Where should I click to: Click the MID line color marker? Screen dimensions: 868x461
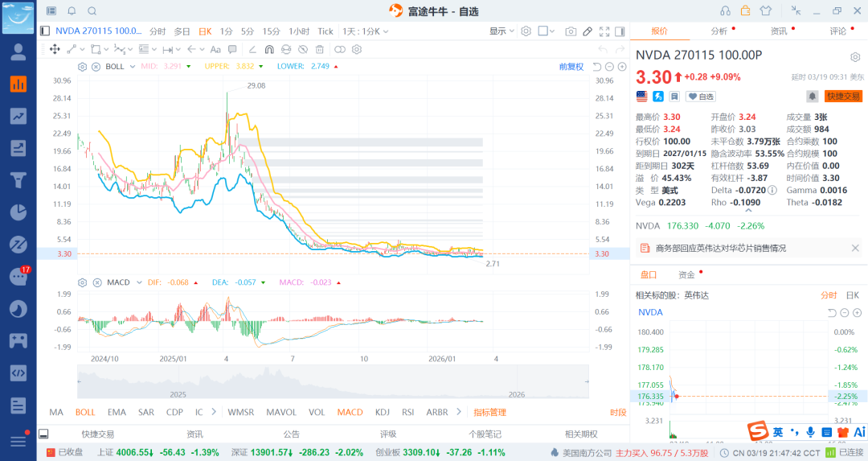click(189, 67)
